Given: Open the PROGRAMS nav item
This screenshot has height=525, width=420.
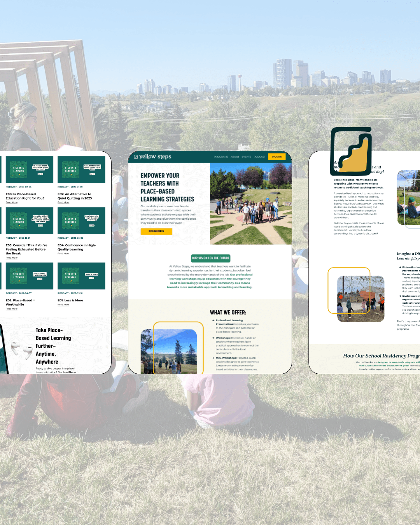Looking at the screenshot, I should (x=221, y=157).
